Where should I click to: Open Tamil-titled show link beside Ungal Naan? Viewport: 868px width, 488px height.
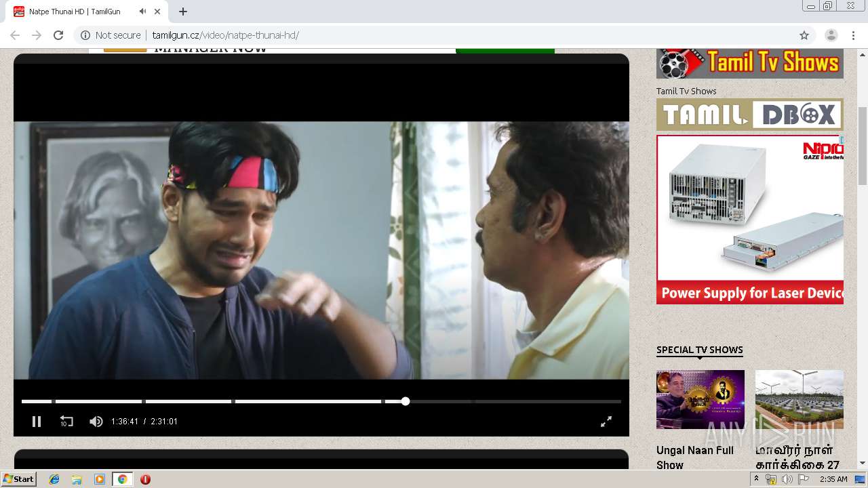pyautogui.click(x=797, y=457)
